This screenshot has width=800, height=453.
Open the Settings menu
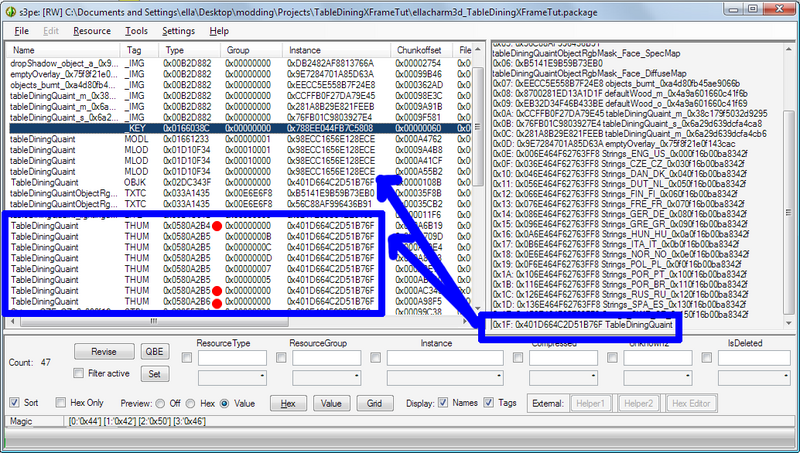179,31
